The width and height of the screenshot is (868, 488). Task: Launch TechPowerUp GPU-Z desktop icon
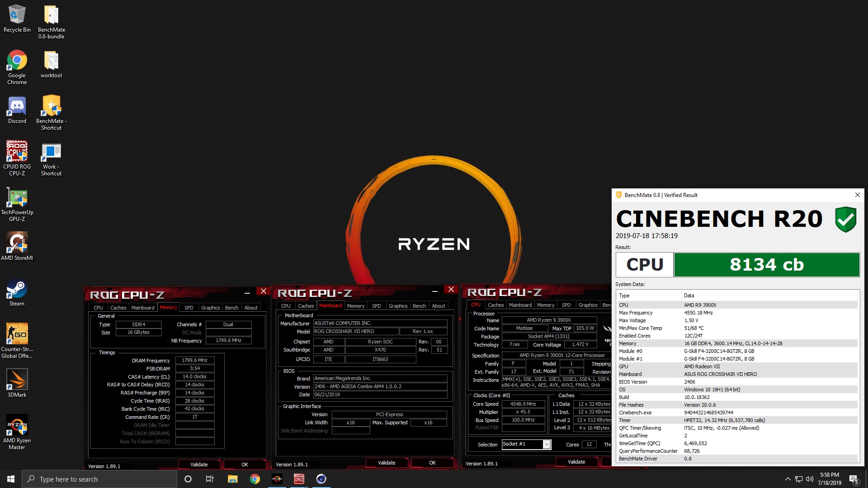click(x=17, y=204)
